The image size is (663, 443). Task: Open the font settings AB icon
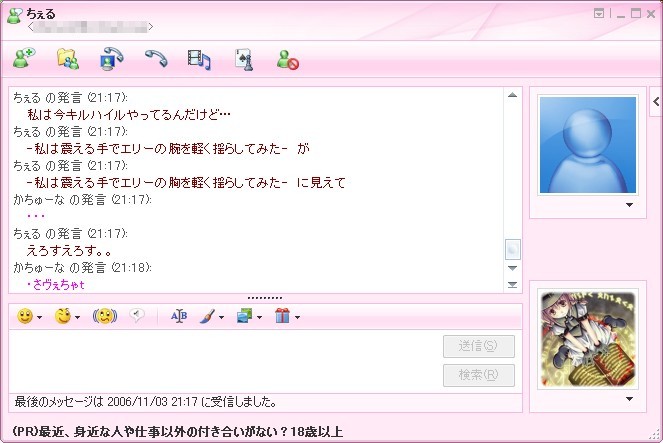179,316
